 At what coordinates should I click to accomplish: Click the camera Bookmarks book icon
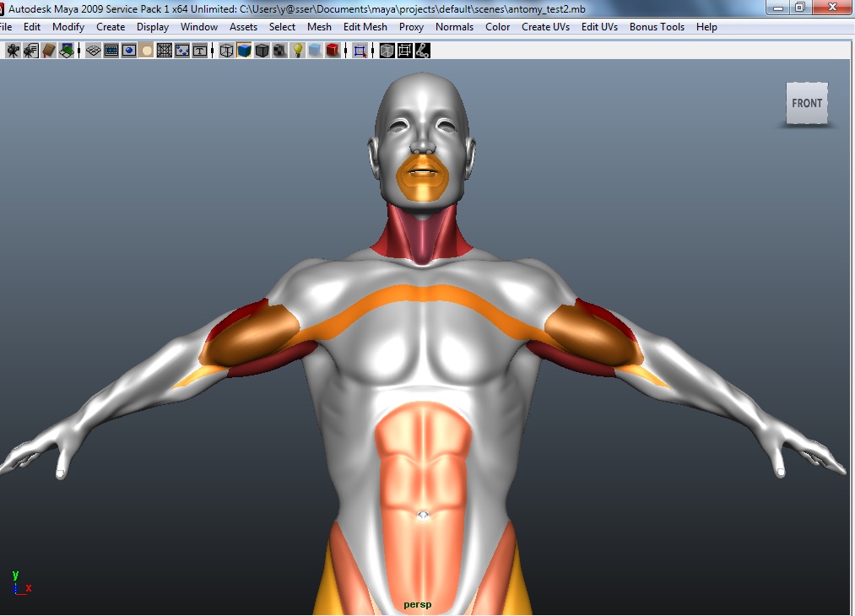point(48,51)
